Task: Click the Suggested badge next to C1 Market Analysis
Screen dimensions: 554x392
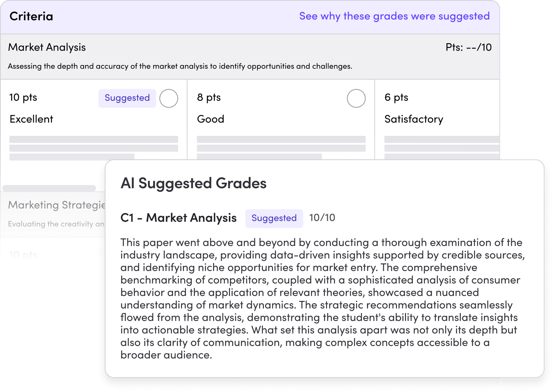Action: [x=274, y=218]
